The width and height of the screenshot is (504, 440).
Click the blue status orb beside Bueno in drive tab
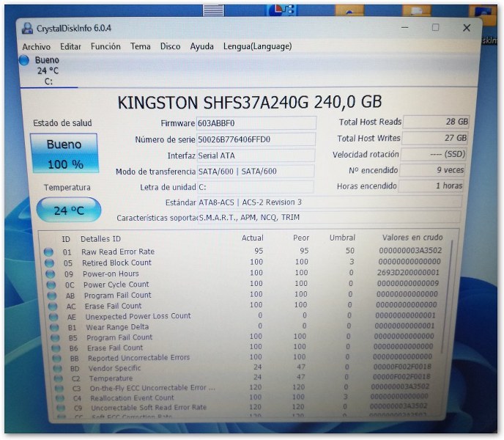pyautogui.click(x=24, y=60)
